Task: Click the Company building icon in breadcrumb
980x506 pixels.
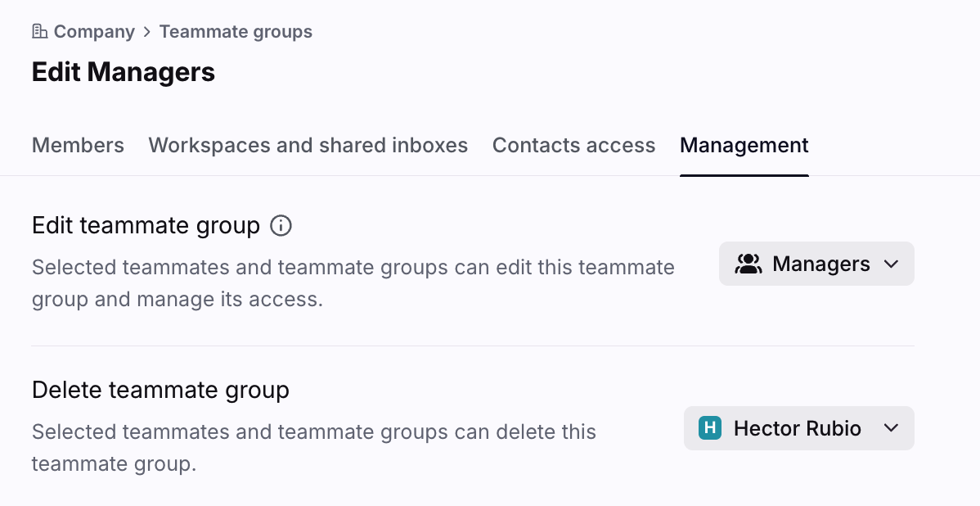Action: click(39, 32)
